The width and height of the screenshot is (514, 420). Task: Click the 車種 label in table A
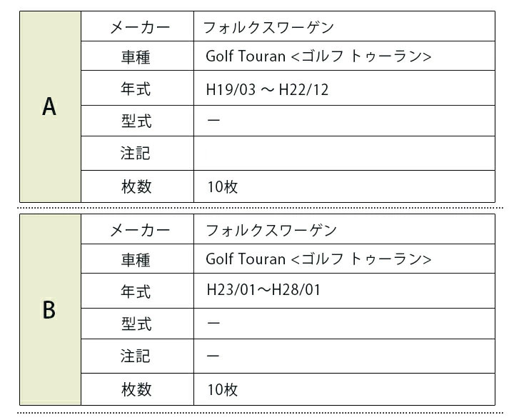point(136,57)
